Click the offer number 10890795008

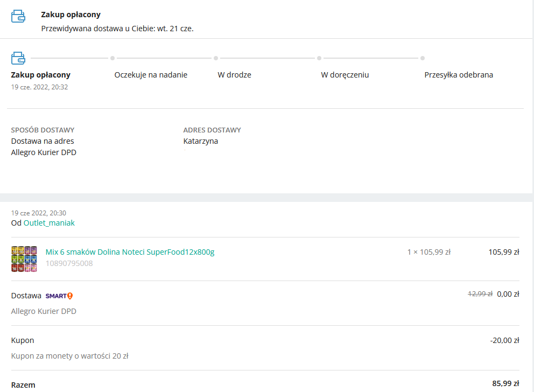click(69, 263)
